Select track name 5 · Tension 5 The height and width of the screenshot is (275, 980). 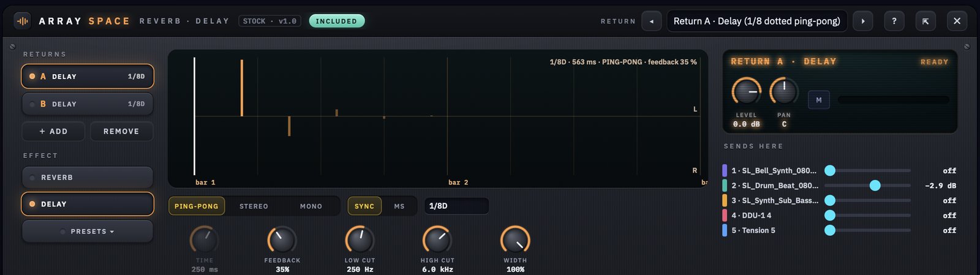[x=753, y=230]
